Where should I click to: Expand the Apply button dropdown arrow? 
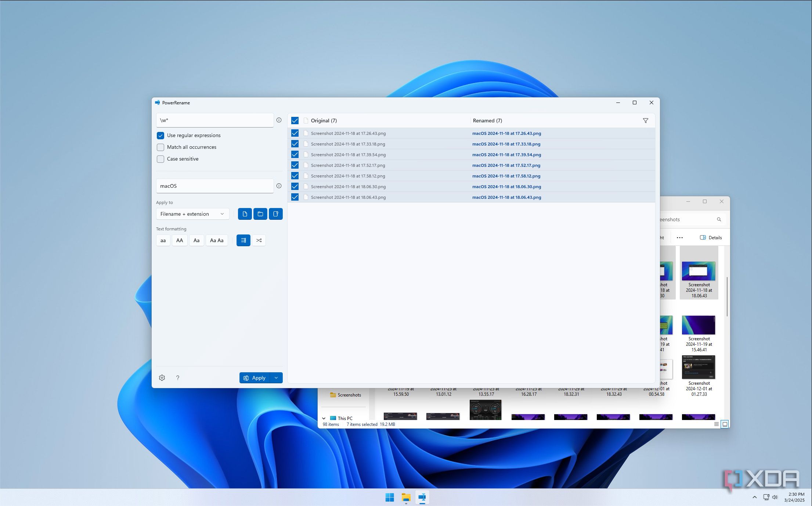(x=276, y=378)
